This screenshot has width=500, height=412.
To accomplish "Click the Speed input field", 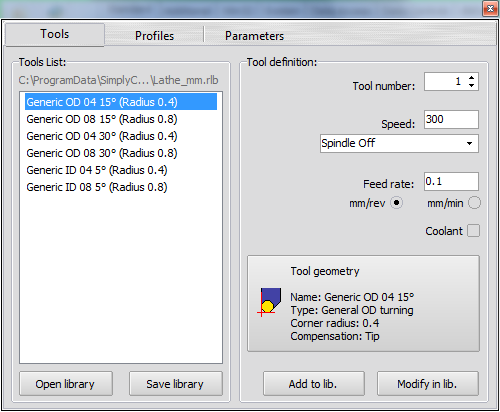I will [x=451, y=119].
